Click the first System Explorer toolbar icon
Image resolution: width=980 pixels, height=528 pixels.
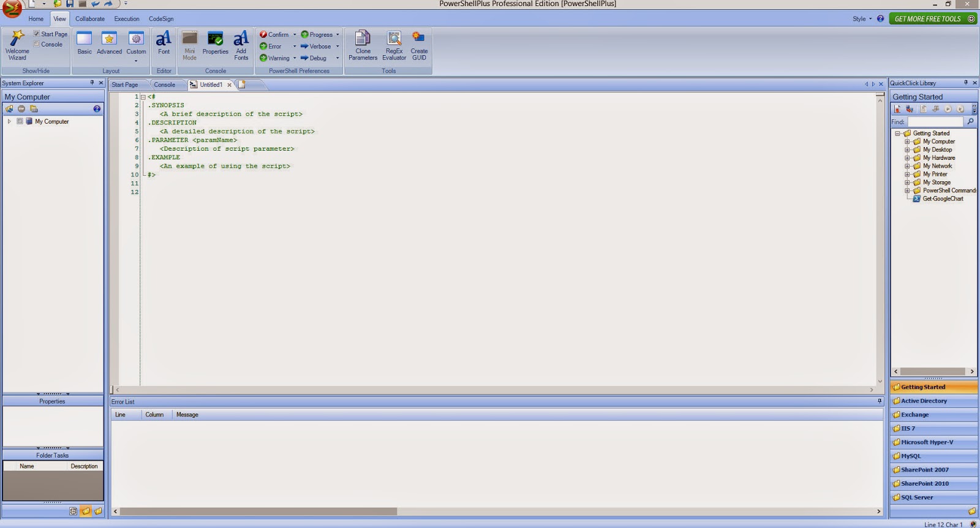click(9, 109)
